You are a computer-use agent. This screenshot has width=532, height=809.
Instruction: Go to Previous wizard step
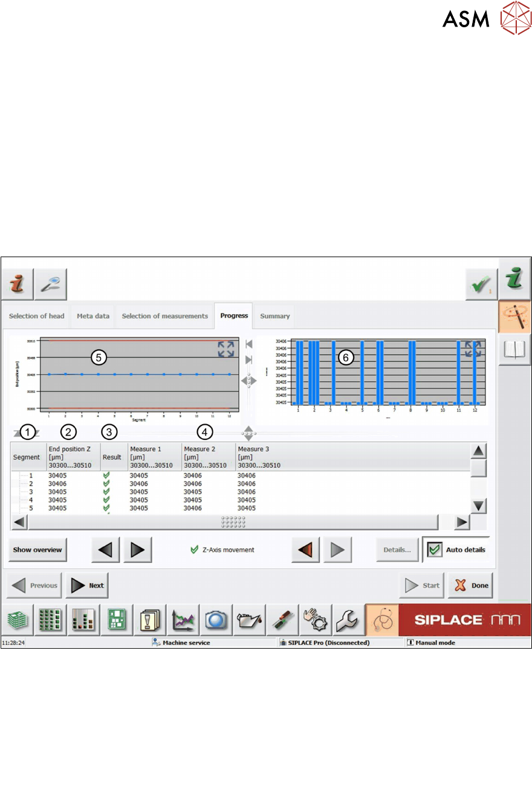pyautogui.click(x=34, y=585)
